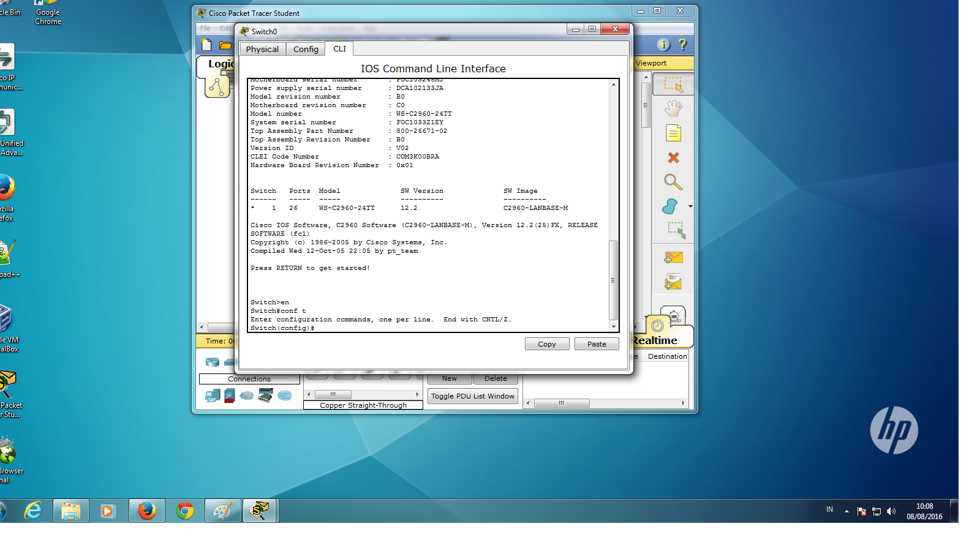
Task: Click the CLI terminal text area
Action: [428, 205]
